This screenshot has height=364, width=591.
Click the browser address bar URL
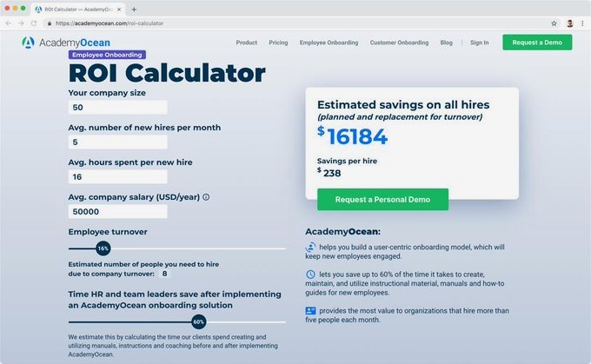coord(110,23)
